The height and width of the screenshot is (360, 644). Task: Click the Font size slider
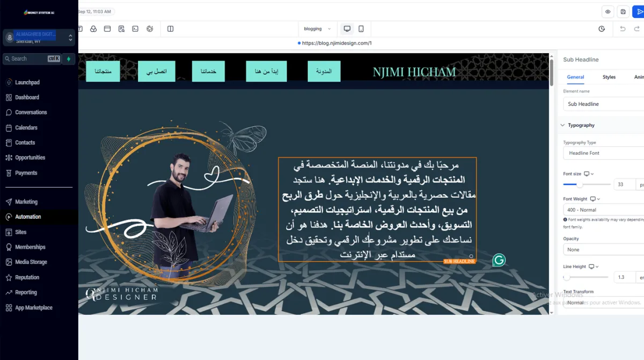587,184
